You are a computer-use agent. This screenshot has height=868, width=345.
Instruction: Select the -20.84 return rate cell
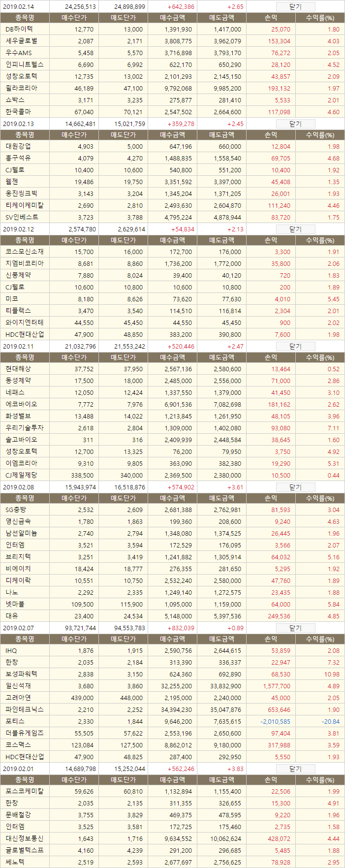tap(331, 722)
